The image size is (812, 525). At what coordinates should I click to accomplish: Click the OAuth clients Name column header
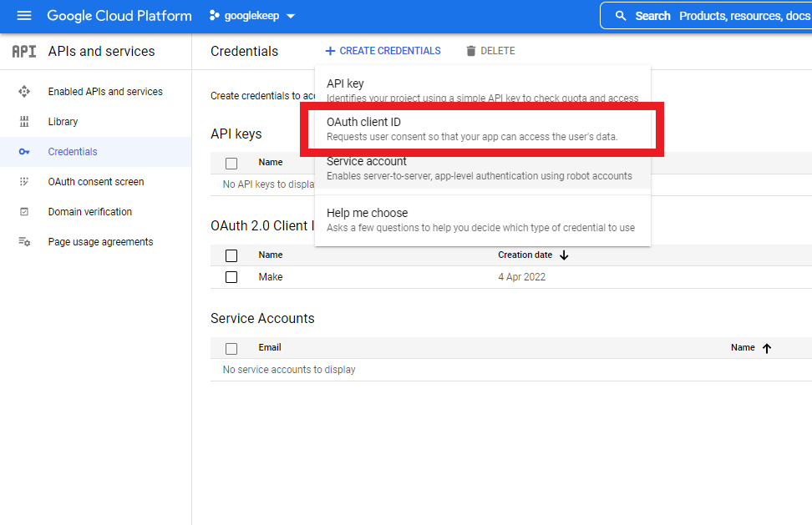[x=271, y=255]
